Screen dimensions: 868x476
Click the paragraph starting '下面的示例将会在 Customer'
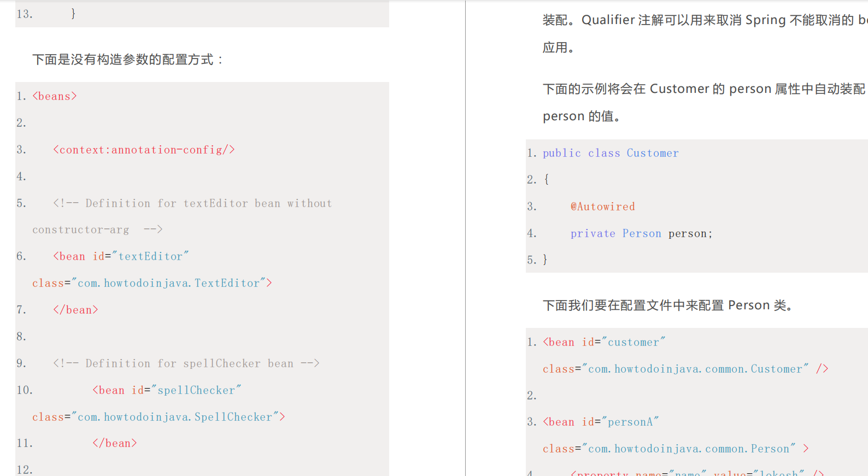(x=705, y=89)
